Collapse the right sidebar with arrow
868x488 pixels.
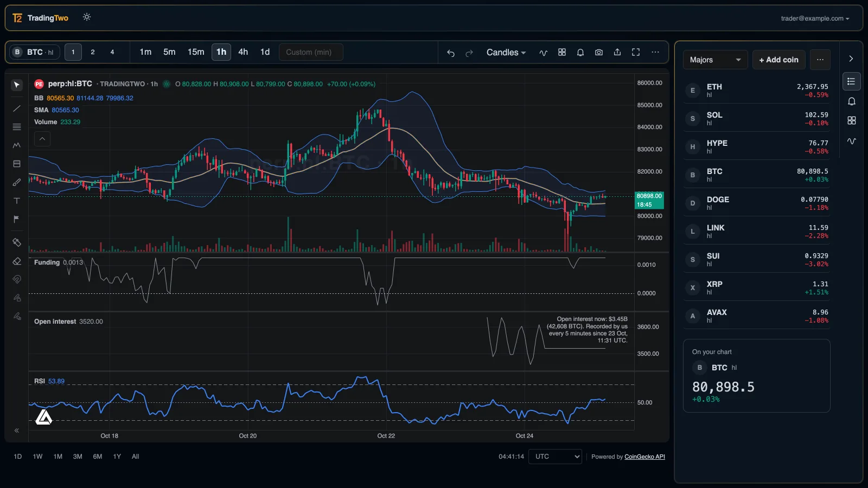[x=851, y=59]
